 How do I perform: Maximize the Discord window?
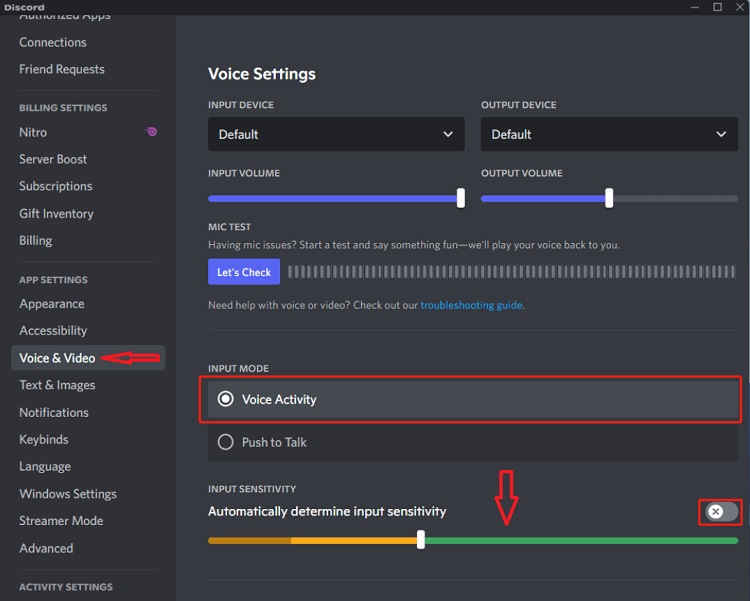tap(717, 7)
